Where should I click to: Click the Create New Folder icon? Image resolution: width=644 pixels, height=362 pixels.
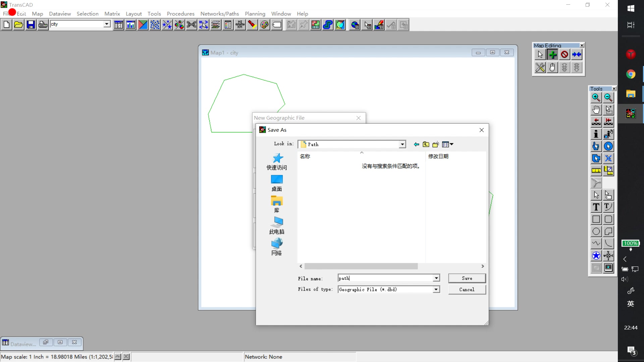pos(436,144)
